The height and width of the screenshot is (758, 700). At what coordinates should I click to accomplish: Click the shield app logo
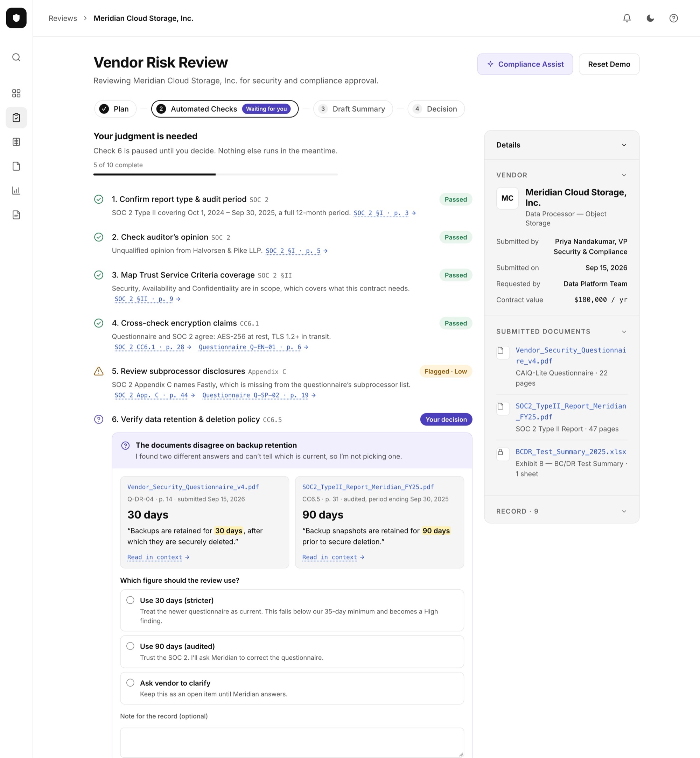pyautogui.click(x=16, y=18)
